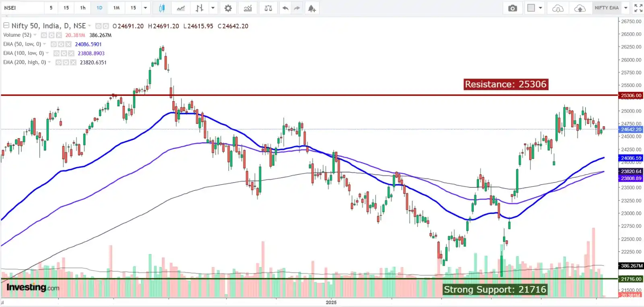Open the time interval dropdown arrow
The height and width of the screenshot is (307, 644).
click(x=145, y=8)
